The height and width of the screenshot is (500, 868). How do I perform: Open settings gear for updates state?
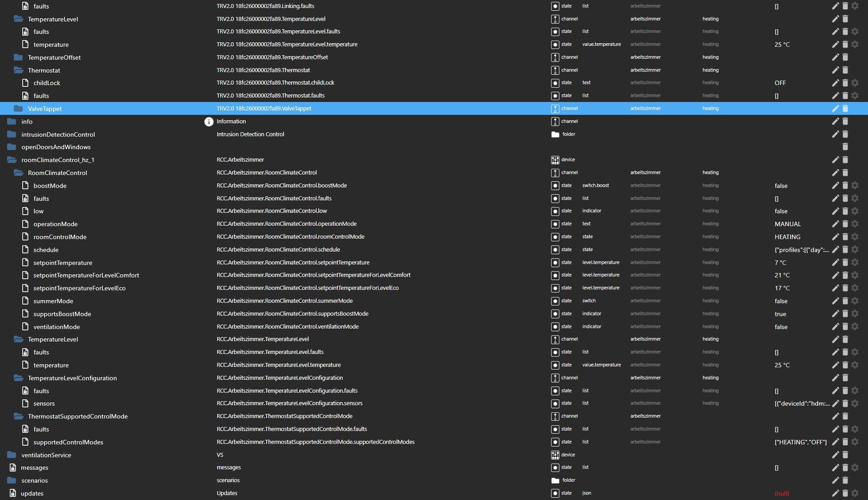[855, 493]
